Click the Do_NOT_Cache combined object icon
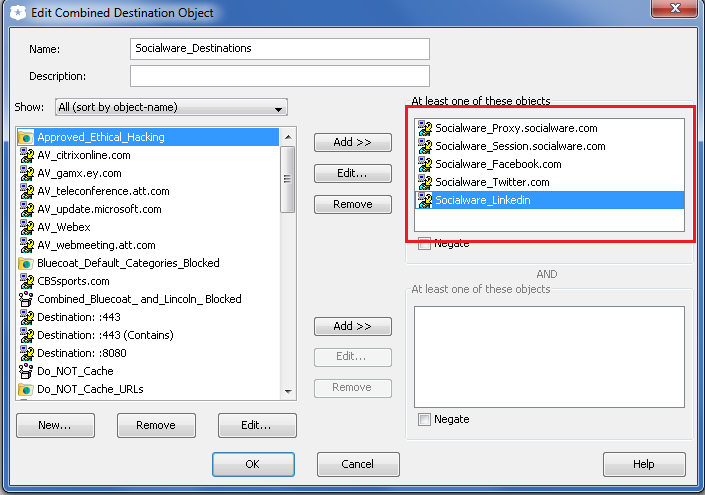Image resolution: width=705 pixels, height=495 pixels. 26,371
